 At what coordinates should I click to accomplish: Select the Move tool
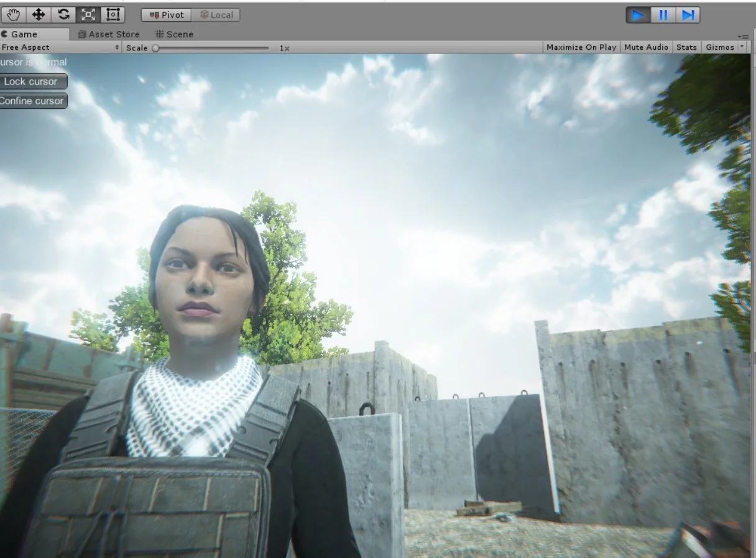[39, 15]
